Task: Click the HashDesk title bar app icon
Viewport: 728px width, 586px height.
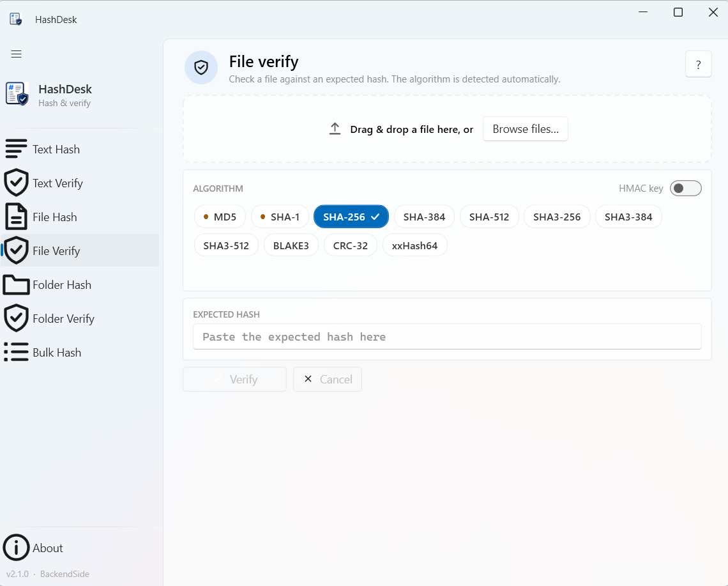Action: pyautogui.click(x=16, y=19)
